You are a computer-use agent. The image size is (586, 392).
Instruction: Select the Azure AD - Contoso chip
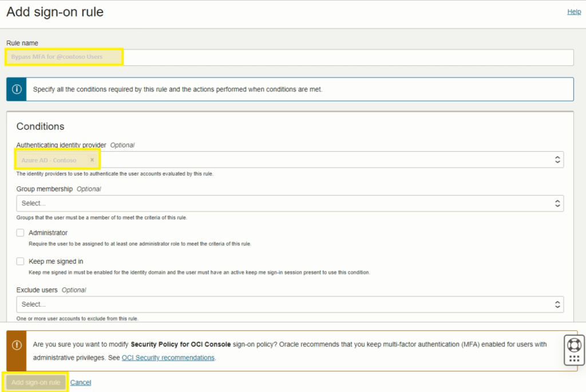tap(52, 160)
